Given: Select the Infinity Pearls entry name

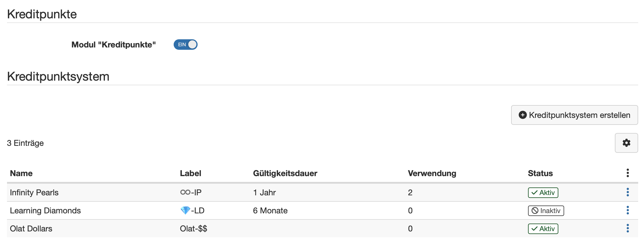Looking at the screenshot, I should (34, 192).
